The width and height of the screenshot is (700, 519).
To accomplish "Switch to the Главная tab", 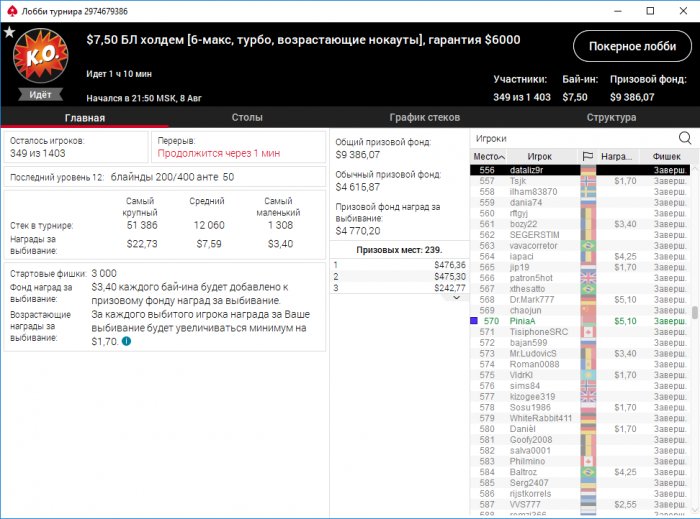I will [x=84, y=117].
